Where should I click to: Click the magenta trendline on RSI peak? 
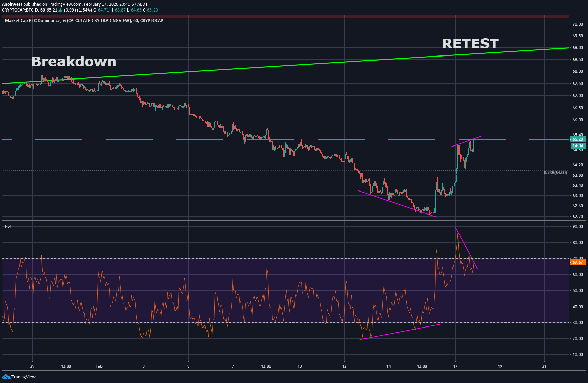(466, 248)
